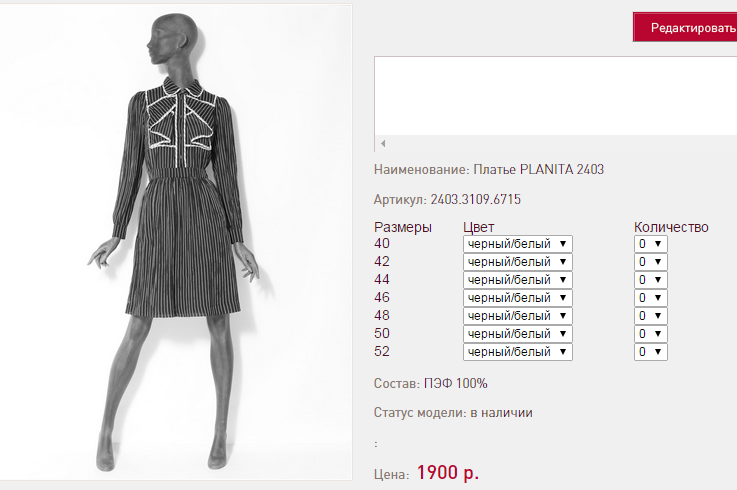Click the 1900 р. price text
Screen dimensions: 737x490
click(x=447, y=473)
